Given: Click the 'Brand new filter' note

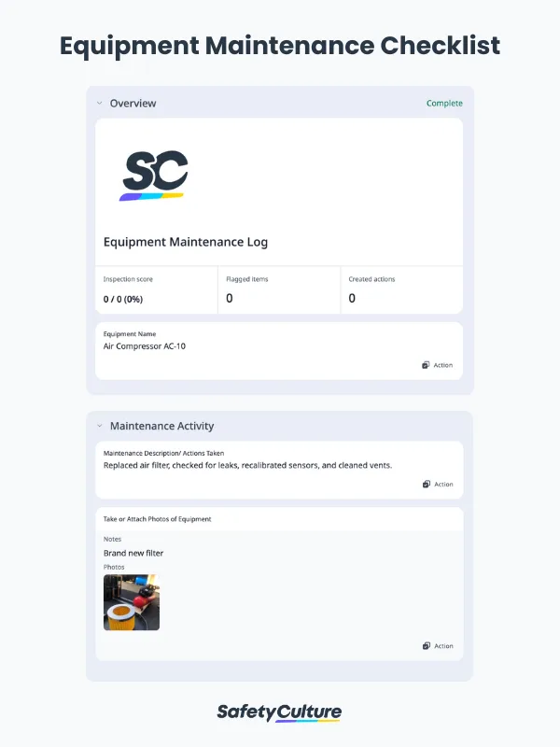Looking at the screenshot, I should [x=133, y=553].
